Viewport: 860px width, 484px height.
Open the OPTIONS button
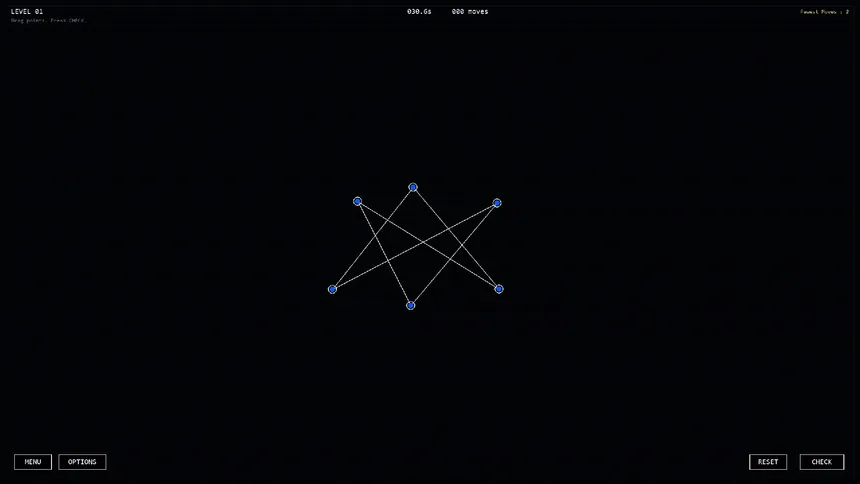[x=82, y=462]
